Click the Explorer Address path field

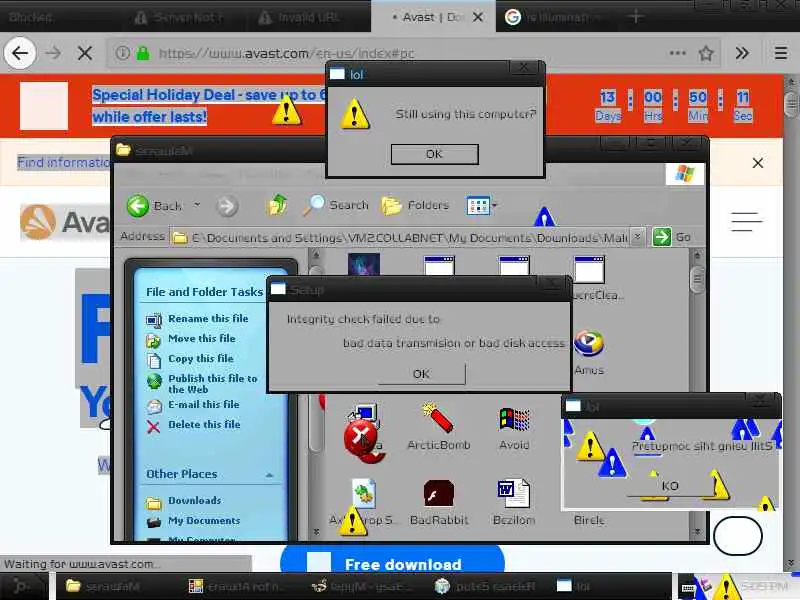point(402,238)
